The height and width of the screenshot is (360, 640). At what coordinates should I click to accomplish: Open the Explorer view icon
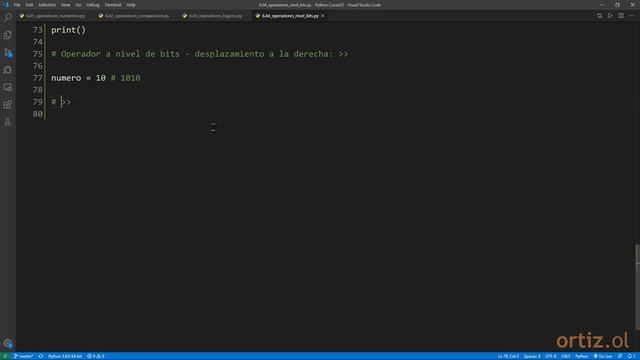click(x=8, y=35)
